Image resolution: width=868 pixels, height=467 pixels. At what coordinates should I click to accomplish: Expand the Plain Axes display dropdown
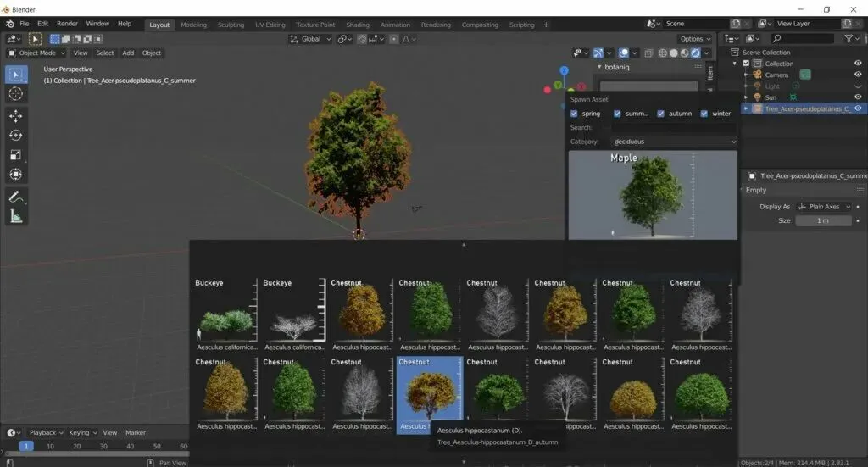point(824,207)
